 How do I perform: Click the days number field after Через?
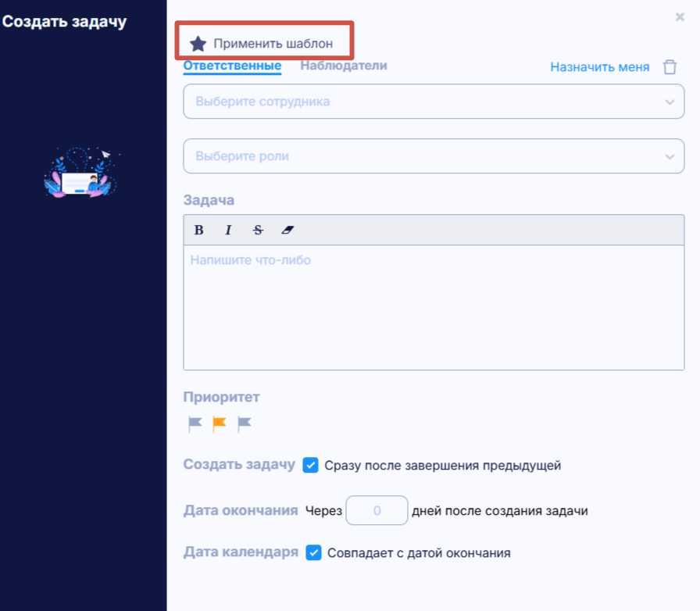coord(377,510)
